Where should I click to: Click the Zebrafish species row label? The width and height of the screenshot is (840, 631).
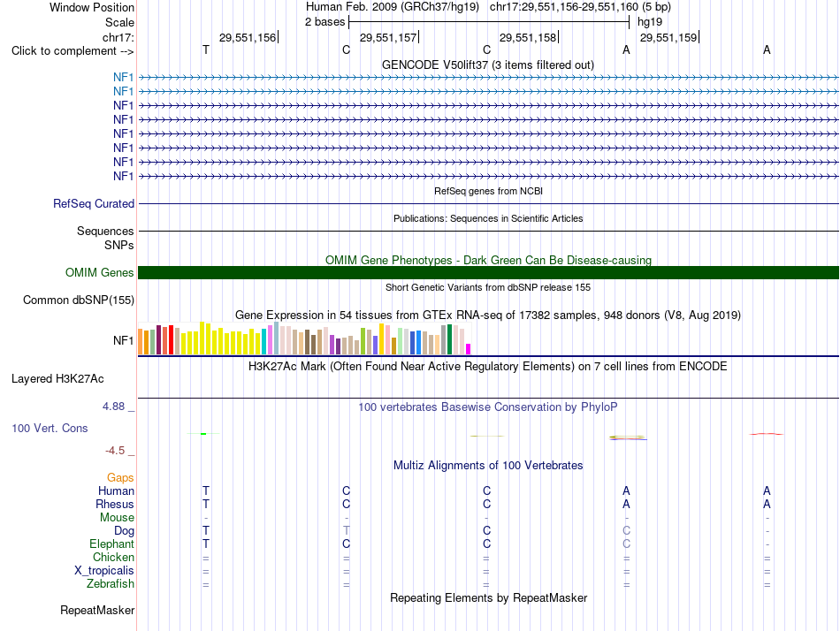111,583
